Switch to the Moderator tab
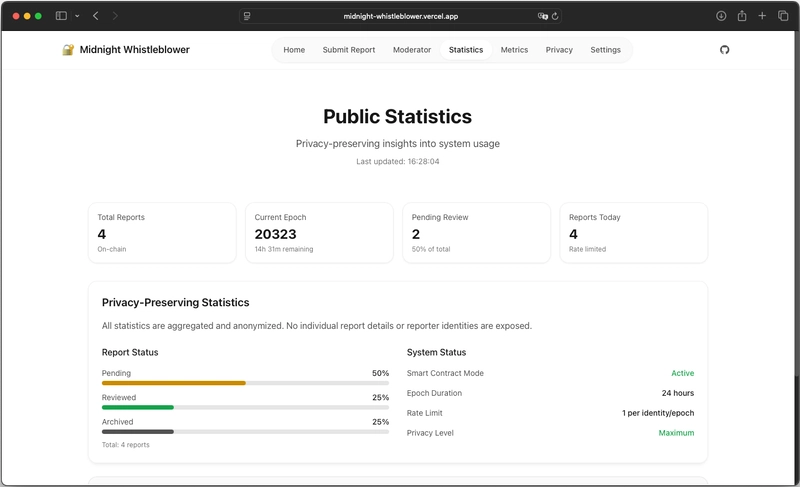 [412, 49]
